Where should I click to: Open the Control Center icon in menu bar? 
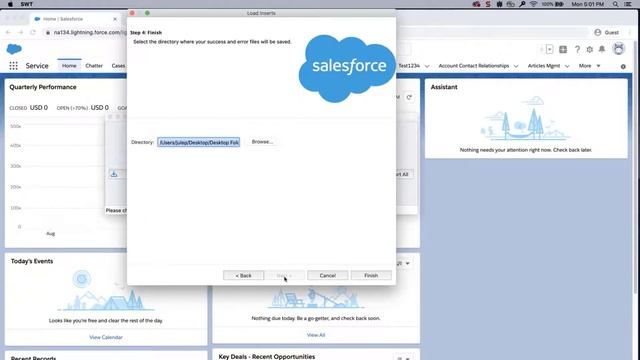[628, 4]
